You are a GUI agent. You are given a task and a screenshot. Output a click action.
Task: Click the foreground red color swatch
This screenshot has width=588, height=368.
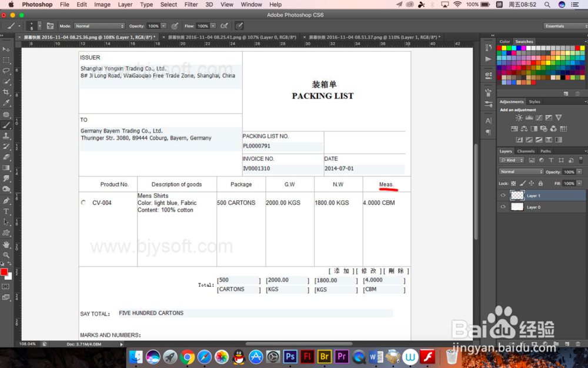(x=4, y=272)
